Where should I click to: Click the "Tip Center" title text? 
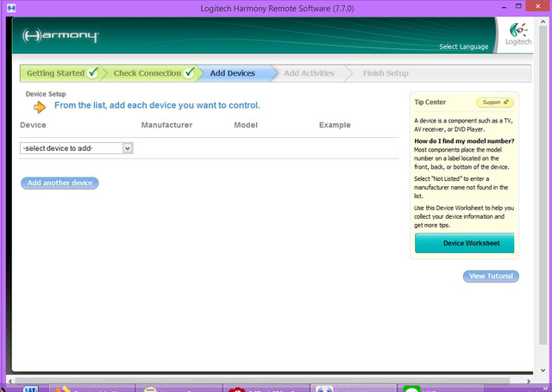(430, 102)
